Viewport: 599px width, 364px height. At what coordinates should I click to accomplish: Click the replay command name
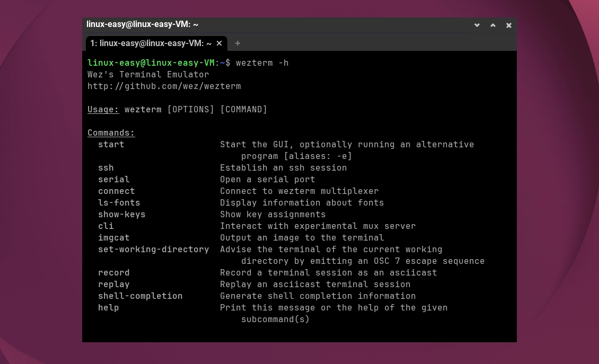(x=114, y=284)
